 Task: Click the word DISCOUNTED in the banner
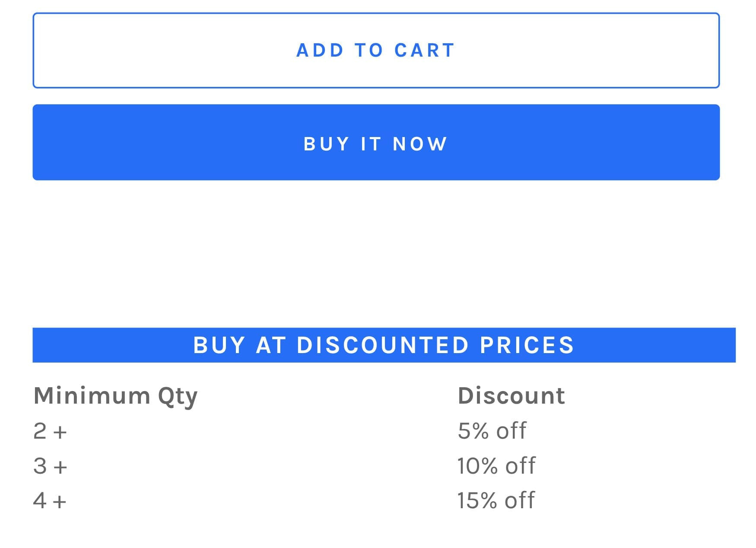(x=383, y=345)
